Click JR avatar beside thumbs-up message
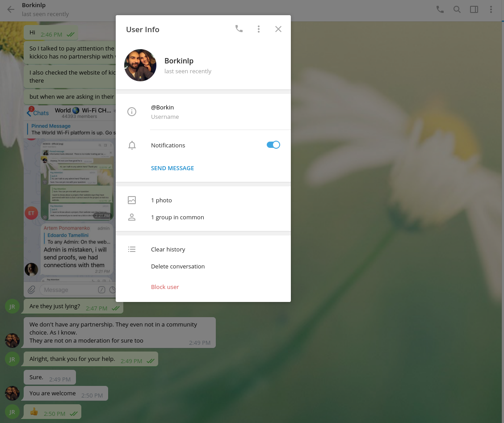Image resolution: width=504 pixels, height=423 pixels. pos(12,412)
